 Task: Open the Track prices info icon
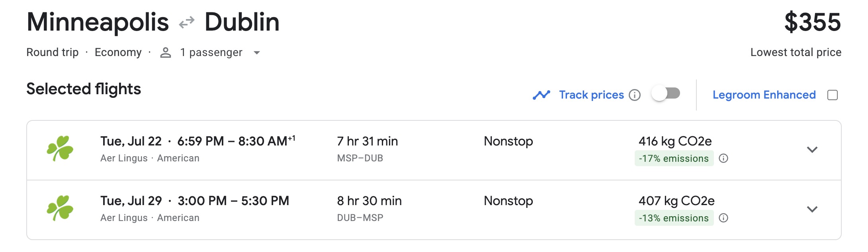click(635, 95)
